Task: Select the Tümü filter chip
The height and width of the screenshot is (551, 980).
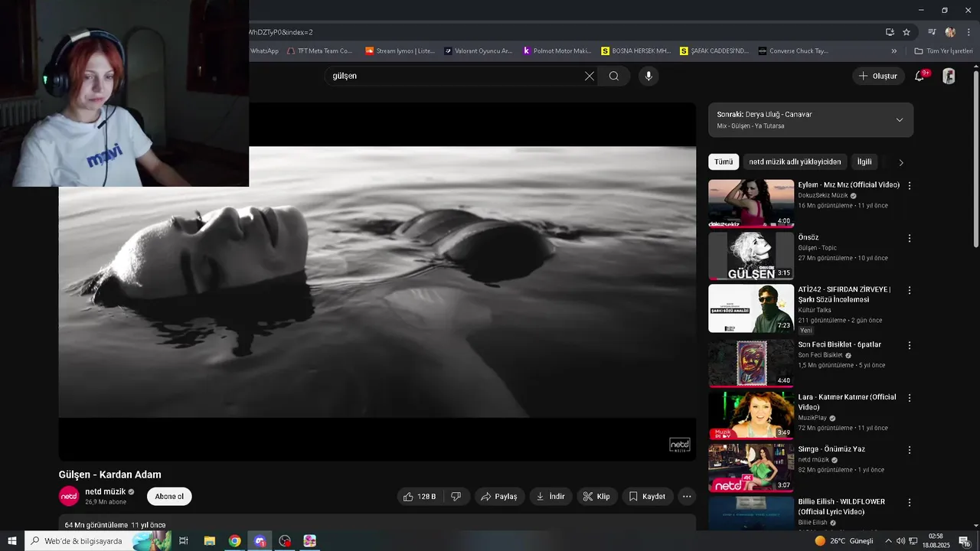Action: 724,162
